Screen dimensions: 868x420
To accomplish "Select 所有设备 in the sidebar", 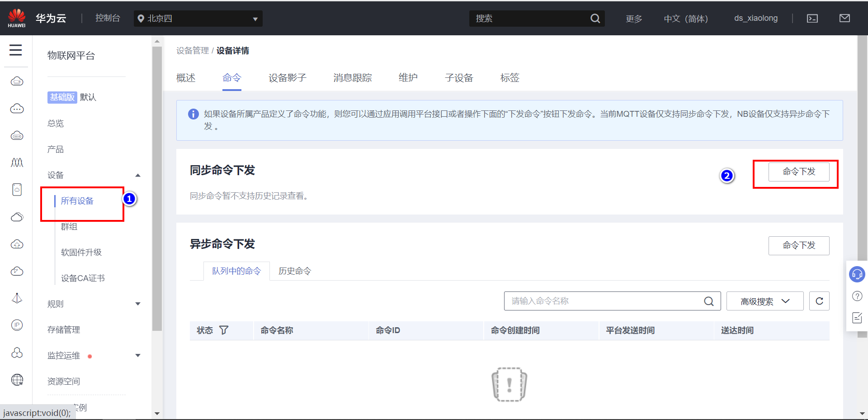I will (x=77, y=201).
